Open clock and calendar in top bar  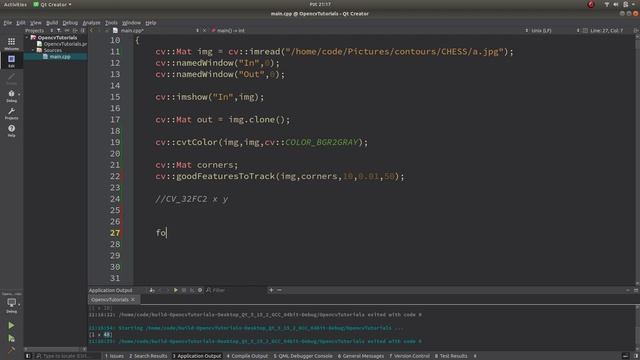[320, 4]
